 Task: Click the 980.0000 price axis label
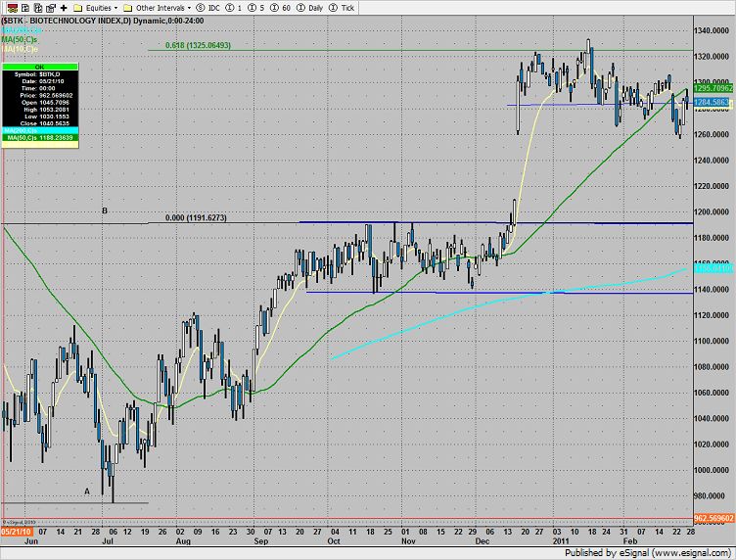pyautogui.click(x=712, y=495)
